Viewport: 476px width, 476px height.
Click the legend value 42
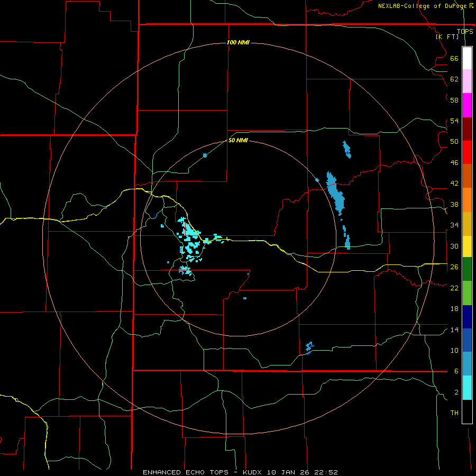454,184
